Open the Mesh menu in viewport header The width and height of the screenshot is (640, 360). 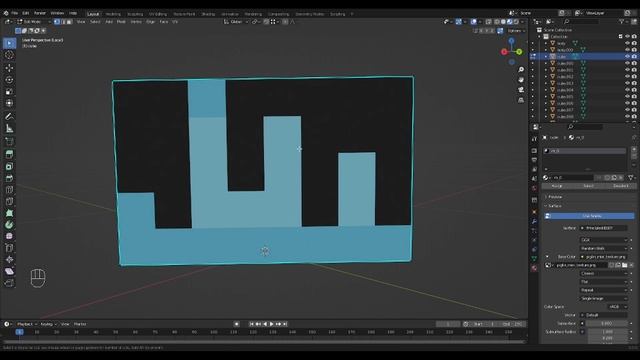coord(122,22)
